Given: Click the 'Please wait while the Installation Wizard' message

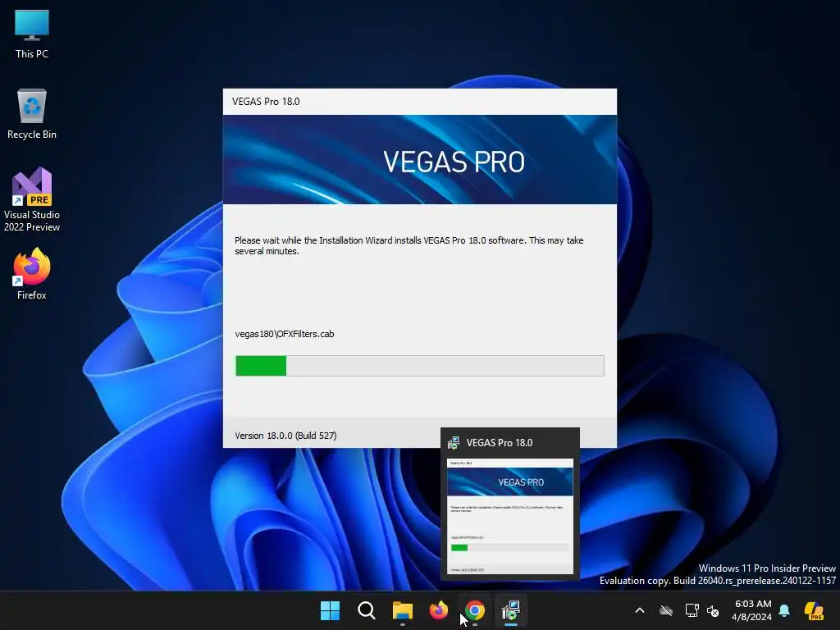Looking at the screenshot, I should coord(409,245).
